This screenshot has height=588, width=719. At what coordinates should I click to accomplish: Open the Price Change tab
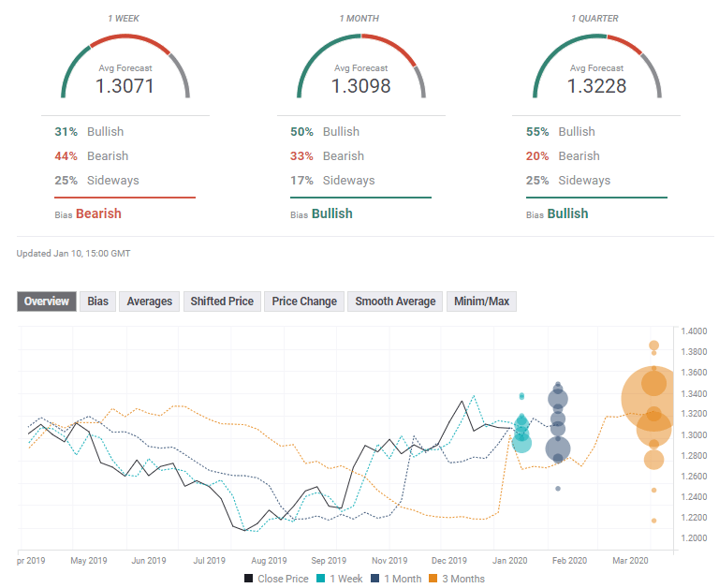click(x=304, y=301)
